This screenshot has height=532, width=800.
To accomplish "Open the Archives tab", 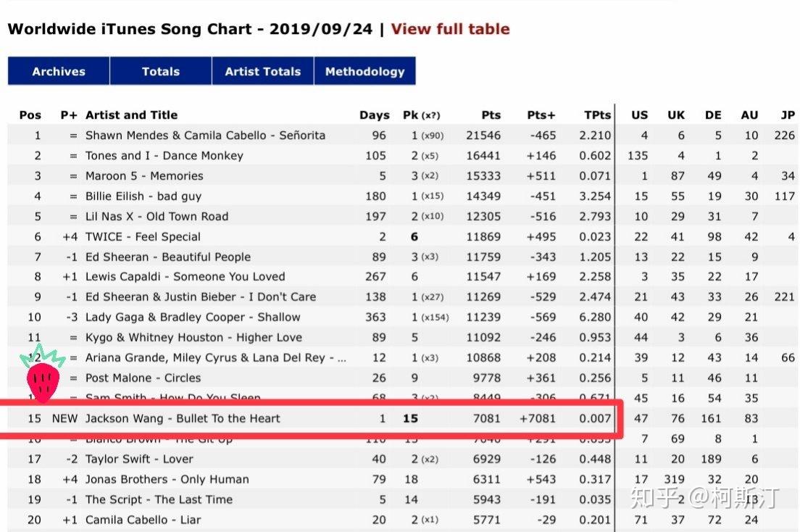I will pos(59,71).
